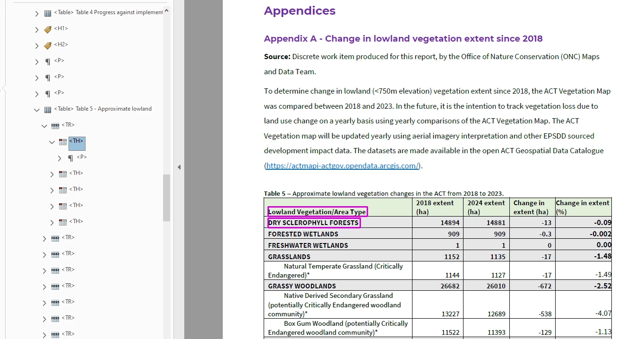
Task: Select the highlighted <TH> tag label
Action: [77, 144]
